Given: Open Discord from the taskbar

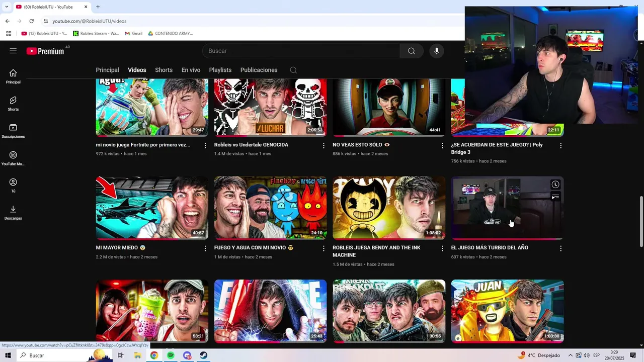Looking at the screenshot, I should click(x=187, y=355).
